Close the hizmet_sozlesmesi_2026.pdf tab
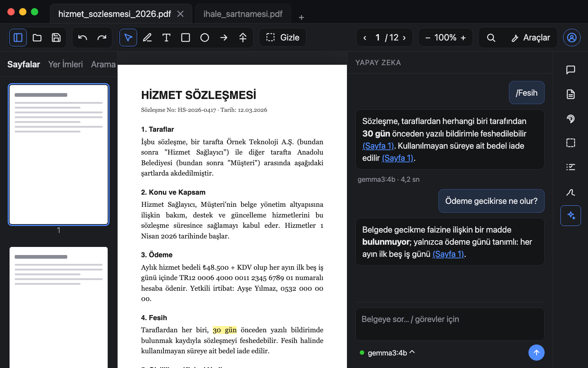 [x=180, y=14]
